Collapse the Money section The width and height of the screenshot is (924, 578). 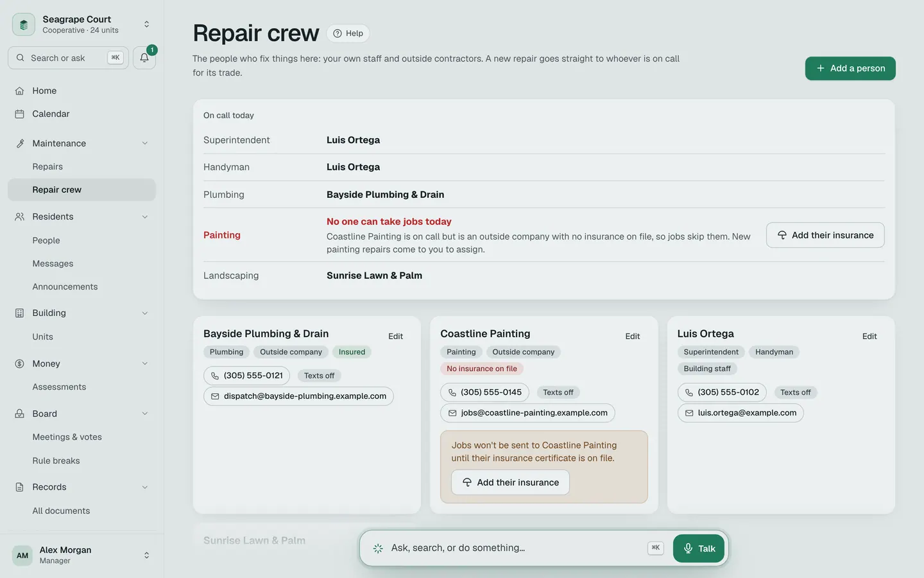tap(145, 363)
